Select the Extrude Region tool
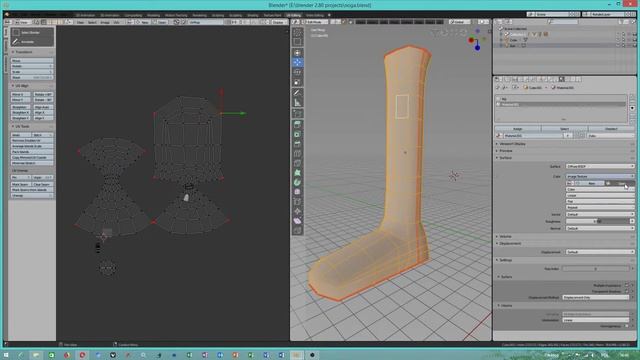This screenshot has height=360, width=640. [298, 124]
